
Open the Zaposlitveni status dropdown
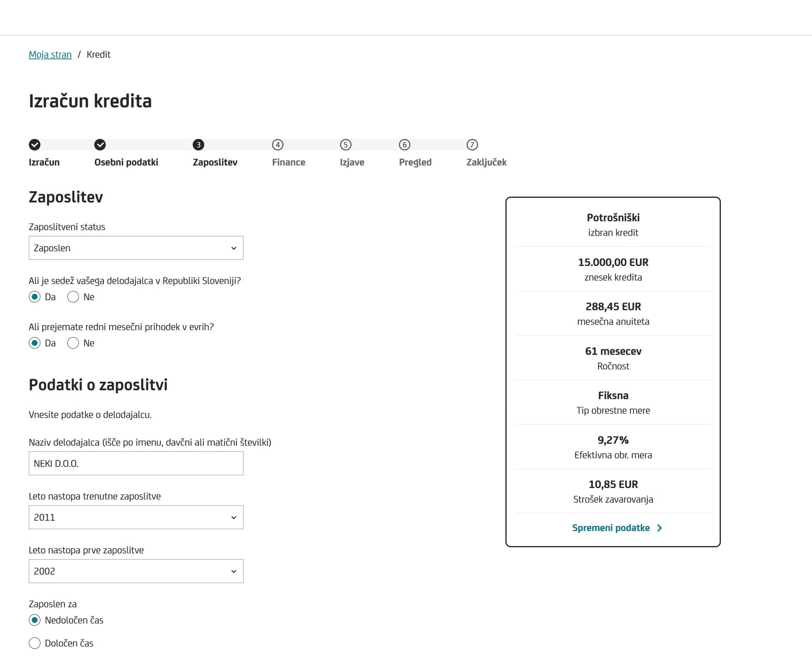point(136,248)
